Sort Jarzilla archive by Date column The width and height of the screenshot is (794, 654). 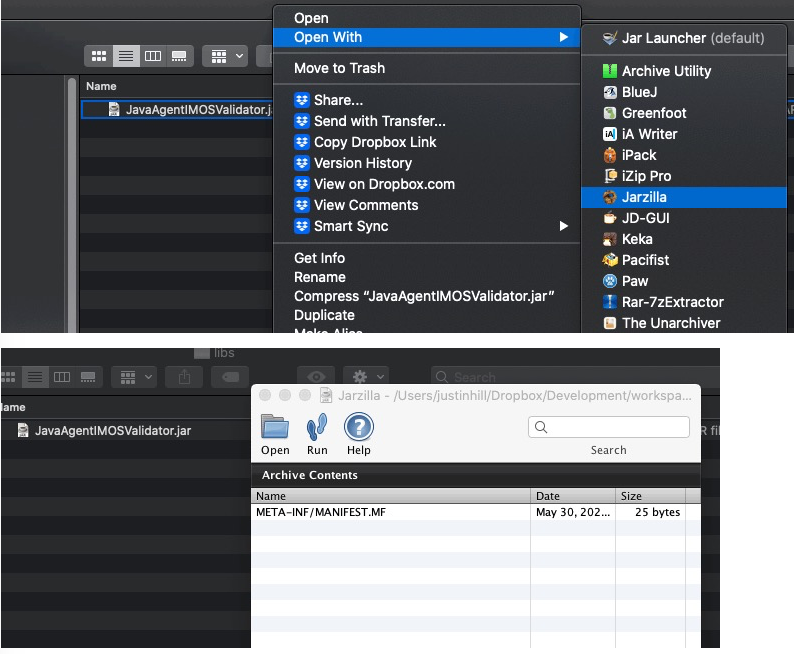coord(573,496)
